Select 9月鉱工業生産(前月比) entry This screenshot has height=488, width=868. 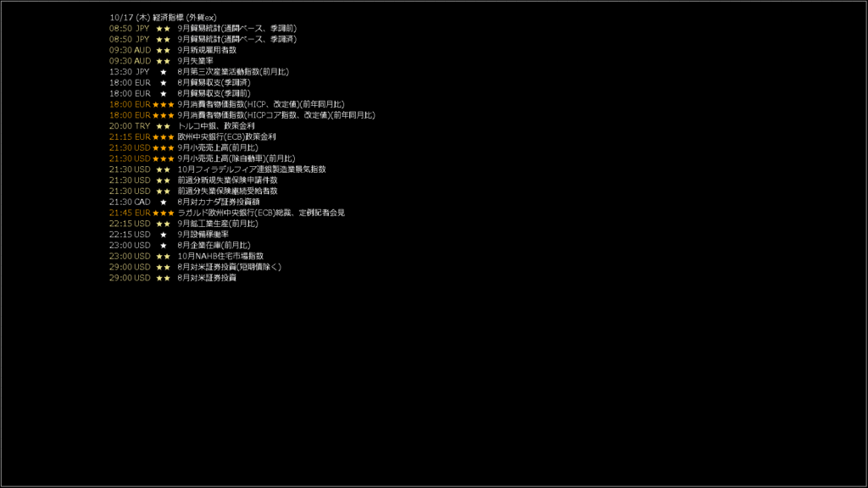(x=218, y=224)
